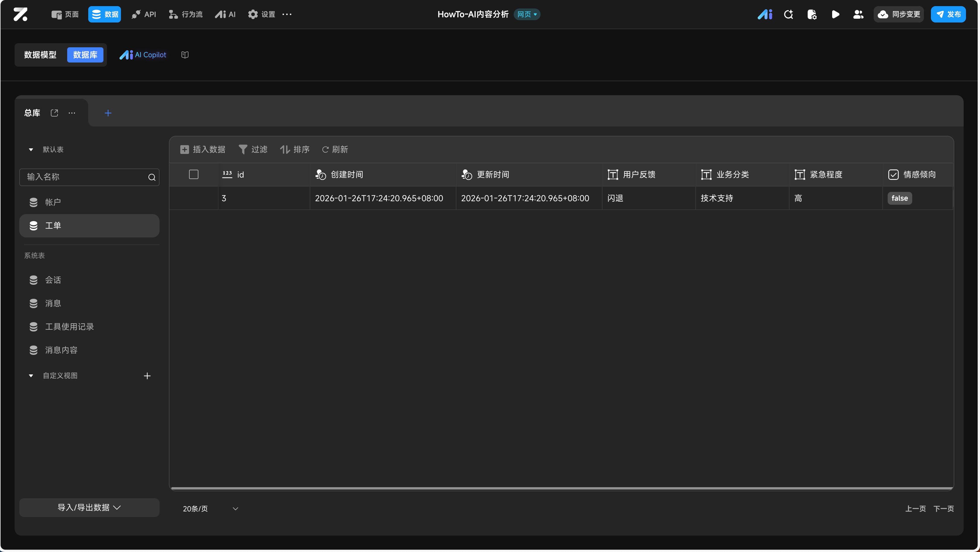Toggle the select-all checkbox in table header
Screen dimensions: 980x552
194,174
